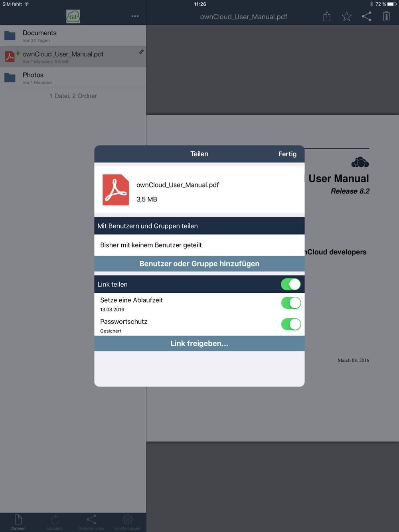This screenshot has height=532, width=399.
Task: Open the Documents folder row
Action: point(73,36)
